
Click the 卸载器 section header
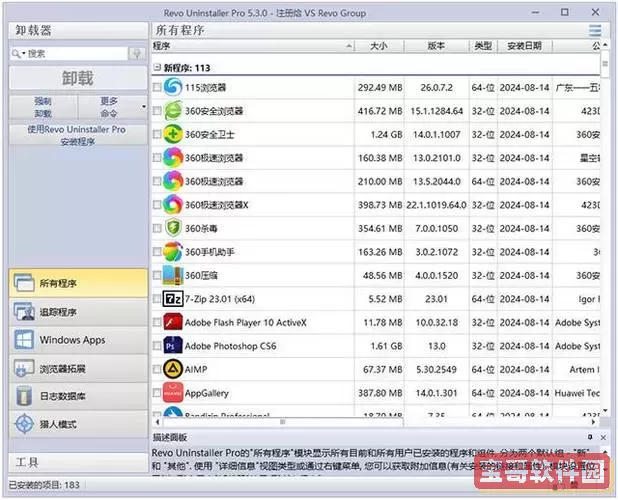coord(78,30)
